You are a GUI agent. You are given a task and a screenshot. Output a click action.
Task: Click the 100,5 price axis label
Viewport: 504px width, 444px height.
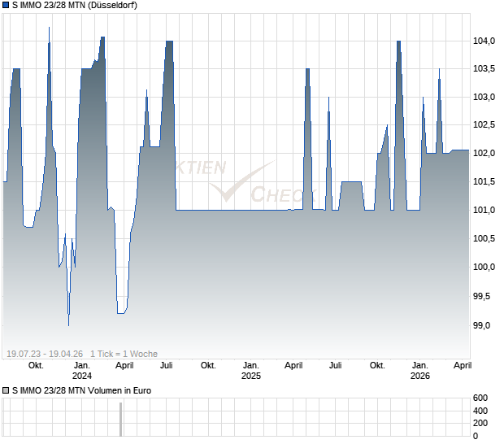(484, 238)
